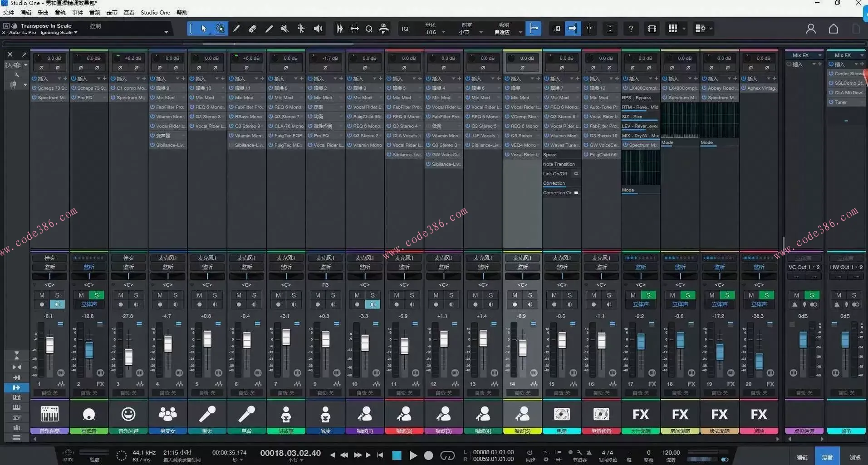
Task: Click the channel 4 男变女 volume fader
Action: pos(168,343)
